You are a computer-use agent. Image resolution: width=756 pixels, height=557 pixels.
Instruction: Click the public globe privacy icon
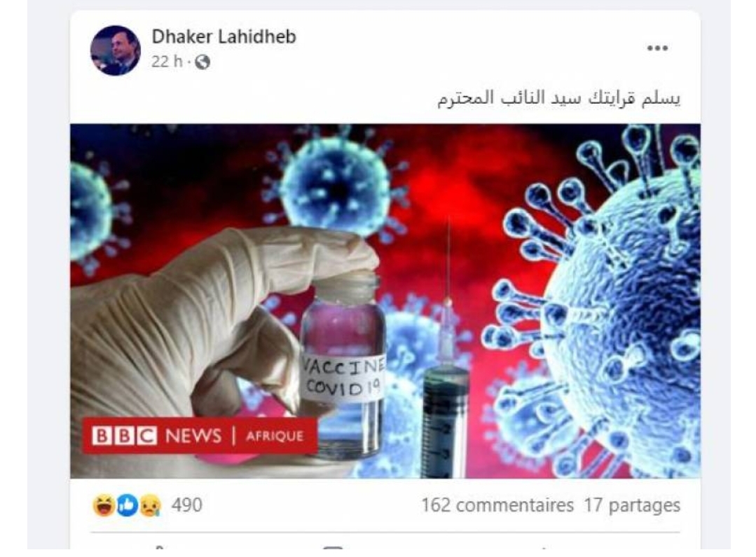[x=202, y=62]
